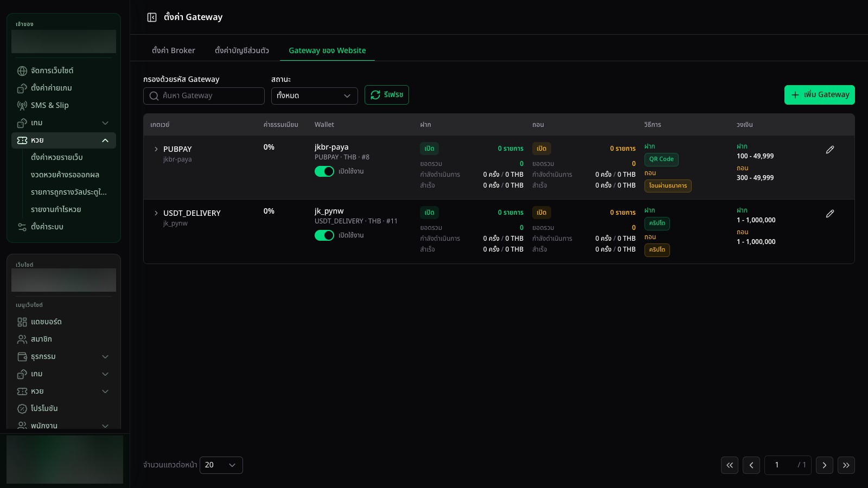Open แดชบอร์ด dashboard icon in website menu

22,322
